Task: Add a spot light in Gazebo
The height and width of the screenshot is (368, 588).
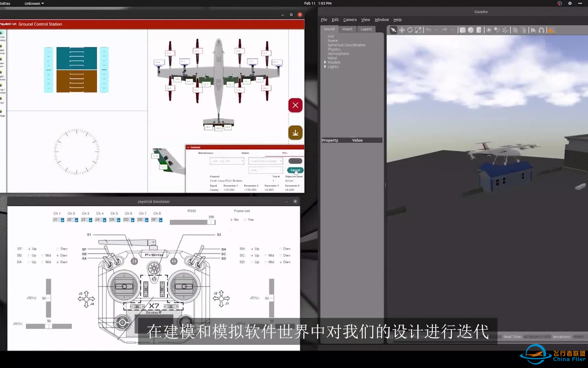Action: coord(497,30)
